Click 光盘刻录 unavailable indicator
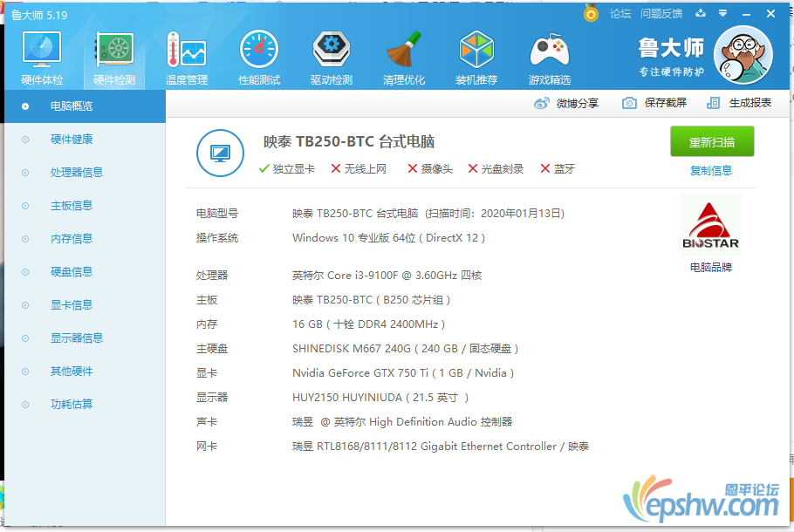 pos(496,168)
